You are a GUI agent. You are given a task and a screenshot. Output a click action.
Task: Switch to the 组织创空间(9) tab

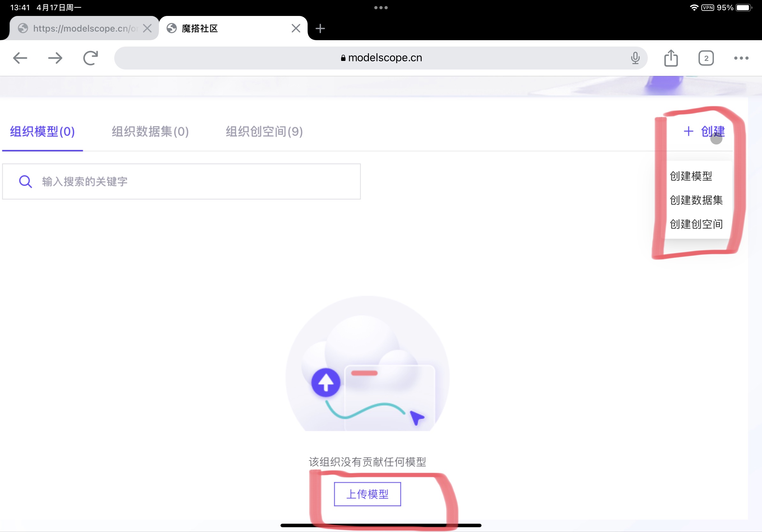tap(264, 132)
